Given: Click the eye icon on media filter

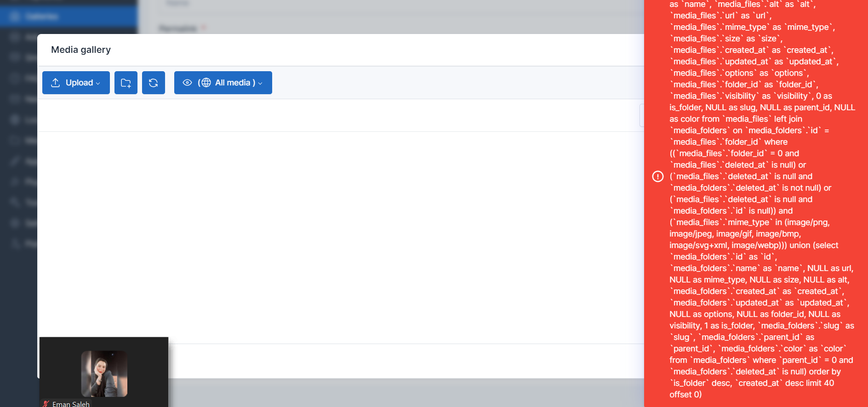Looking at the screenshot, I should pyautogui.click(x=187, y=83).
